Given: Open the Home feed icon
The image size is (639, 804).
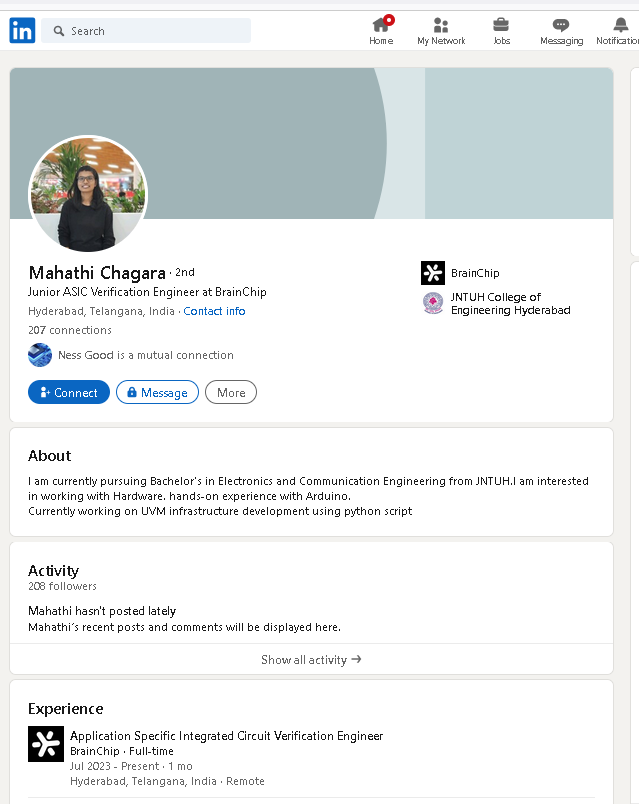Looking at the screenshot, I should click(x=381, y=24).
